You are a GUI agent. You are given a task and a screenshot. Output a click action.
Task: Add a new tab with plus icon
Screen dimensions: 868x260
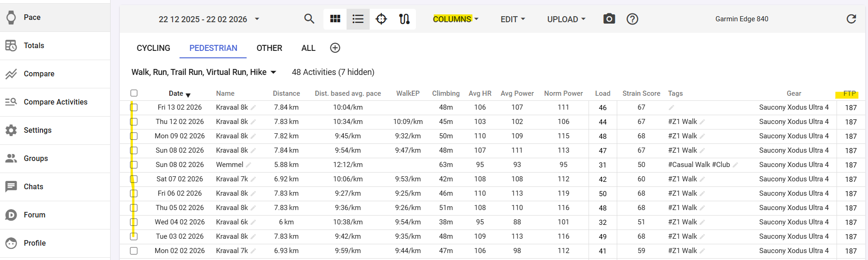(x=335, y=48)
